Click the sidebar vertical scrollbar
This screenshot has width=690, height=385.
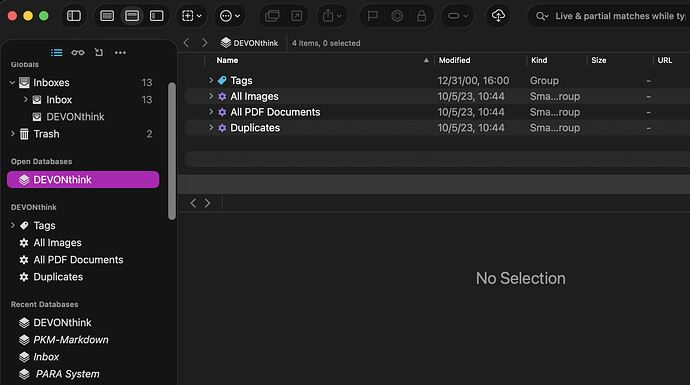[172, 151]
